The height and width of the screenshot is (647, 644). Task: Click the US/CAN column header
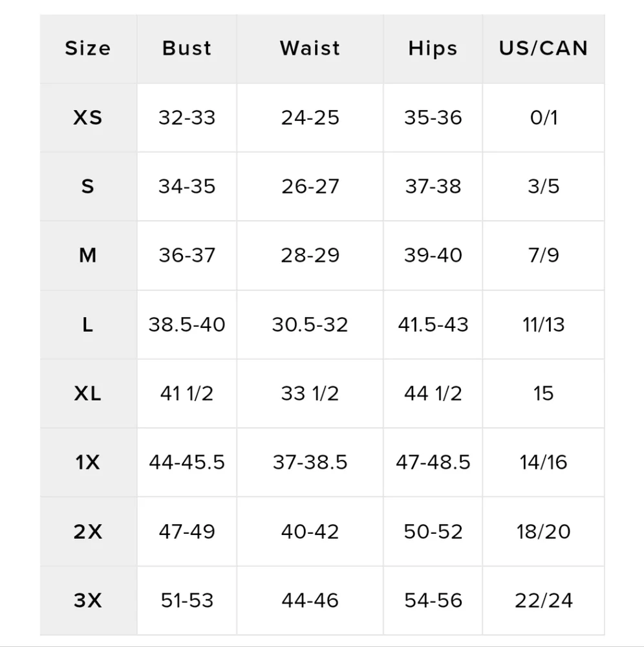pos(543,49)
